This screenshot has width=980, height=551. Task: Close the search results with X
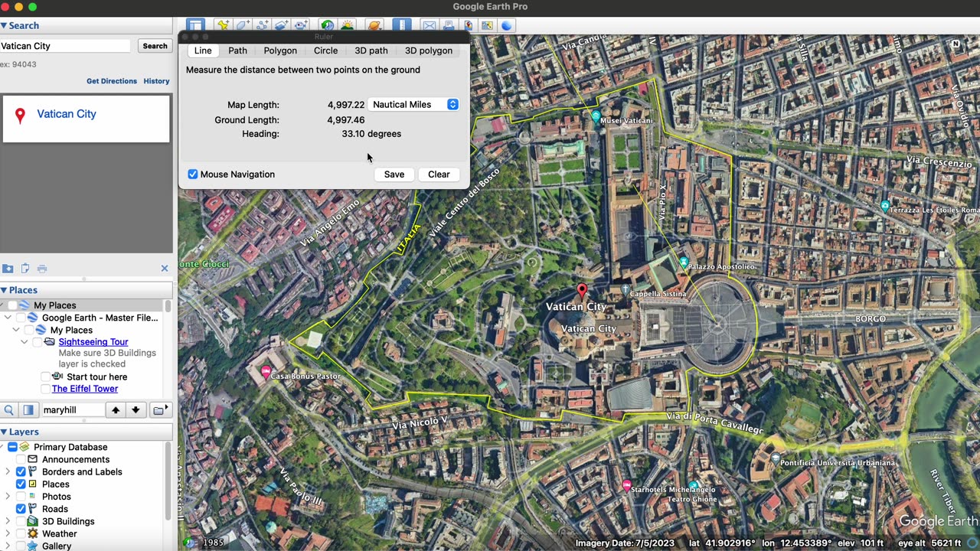164,269
